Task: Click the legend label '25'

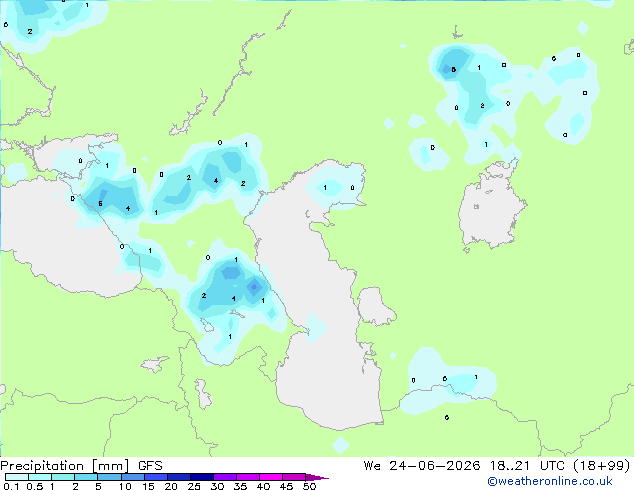Action: [194, 486]
